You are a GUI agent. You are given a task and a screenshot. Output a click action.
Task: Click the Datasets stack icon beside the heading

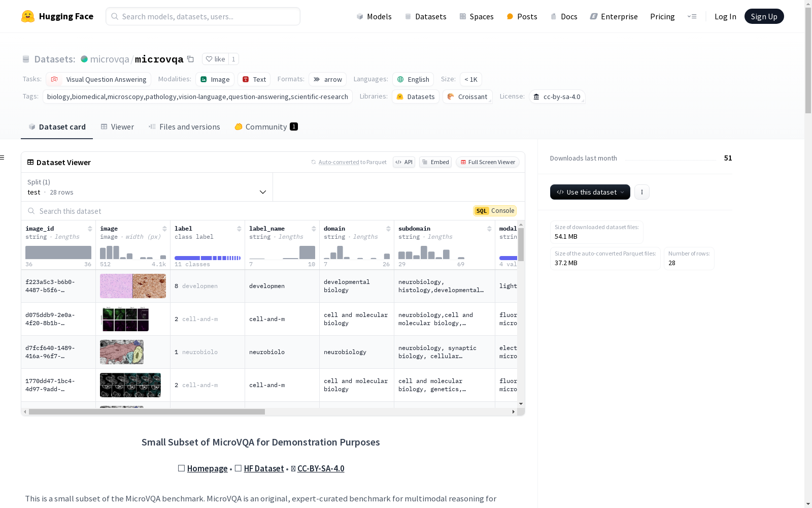click(26, 59)
